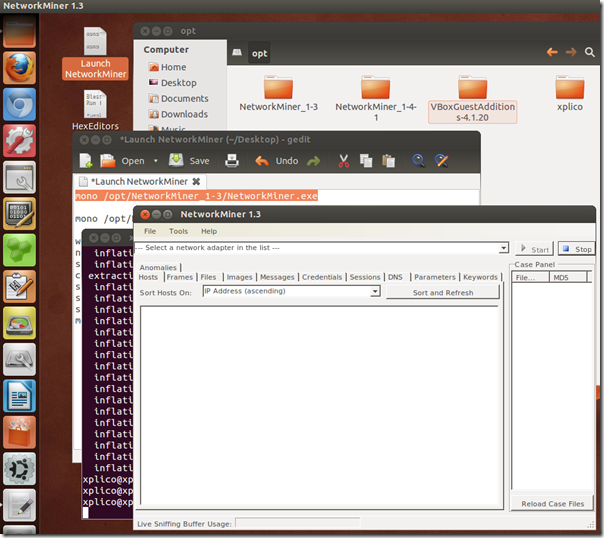
Task: Paste clipboard using gedit toolbar icon
Action: (388, 161)
